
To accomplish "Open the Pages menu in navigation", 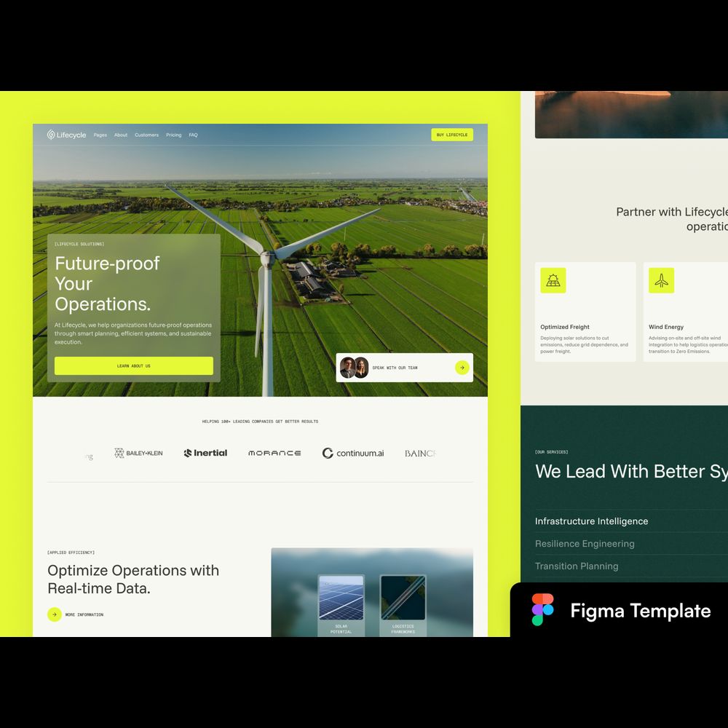I will pyautogui.click(x=100, y=135).
